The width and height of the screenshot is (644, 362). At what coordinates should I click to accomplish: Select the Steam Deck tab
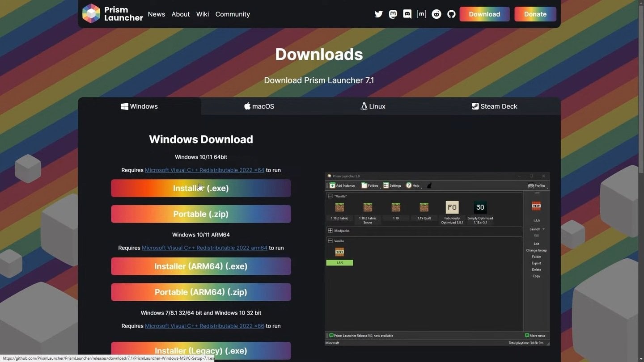pos(494,106)
